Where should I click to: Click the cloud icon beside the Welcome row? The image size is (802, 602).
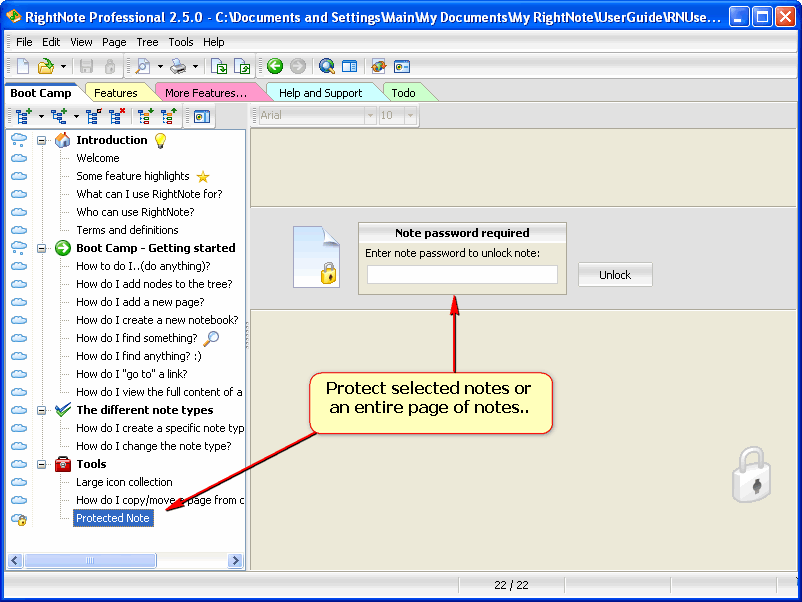pyautogui.click(x=19, y=158)
